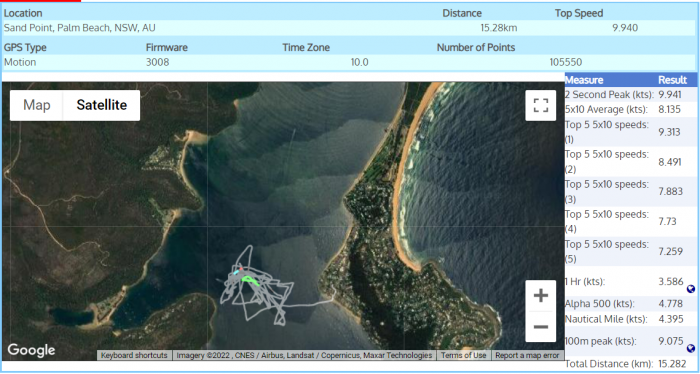The image size is (700, 374).
Task: Click Report a map error link
Action: click(527, 355)
